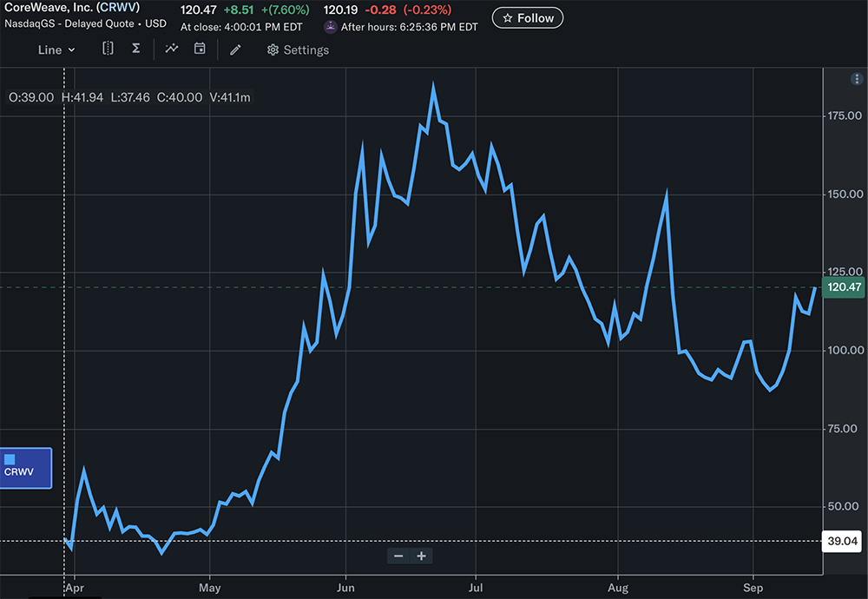Click the after hours moon icon
This screenshot has width=868, height=599.
(x=330, y=27)
